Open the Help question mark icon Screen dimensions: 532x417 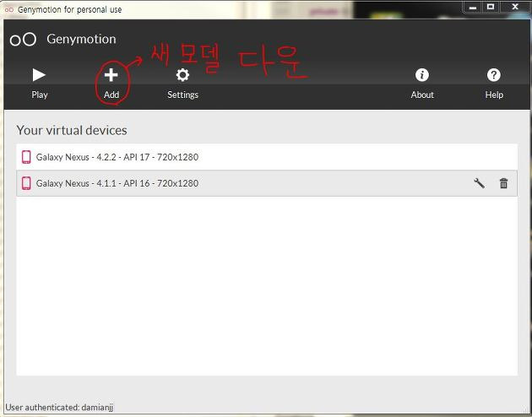click(494, 75)
